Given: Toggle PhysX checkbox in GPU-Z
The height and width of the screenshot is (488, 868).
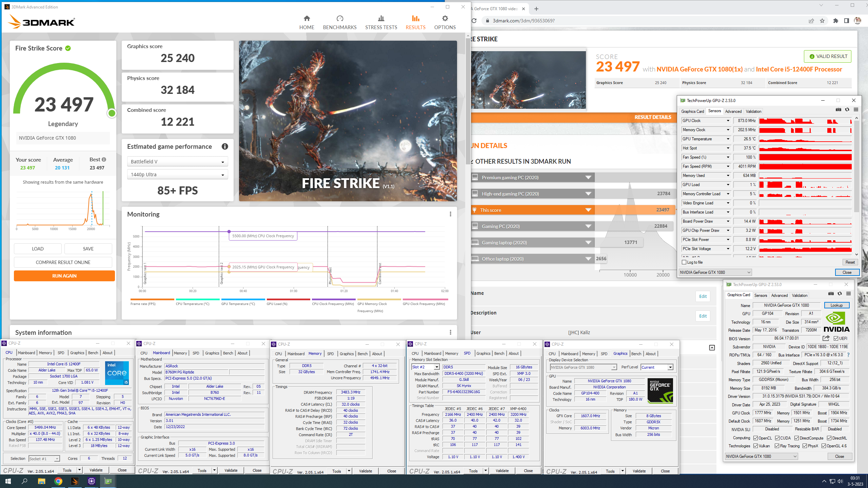Looking at the screenshot, I should (805, 446).
